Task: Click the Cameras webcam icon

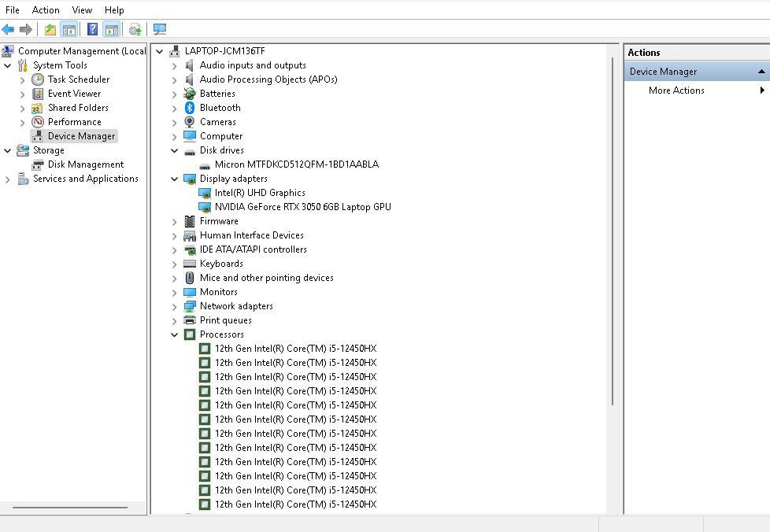Action: [x=190, y=122]
